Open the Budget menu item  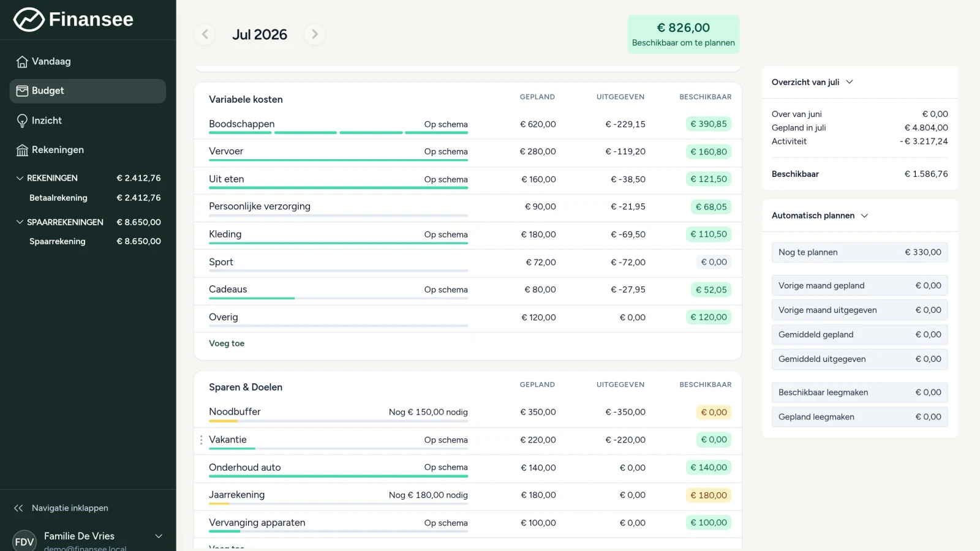(88, 91)
